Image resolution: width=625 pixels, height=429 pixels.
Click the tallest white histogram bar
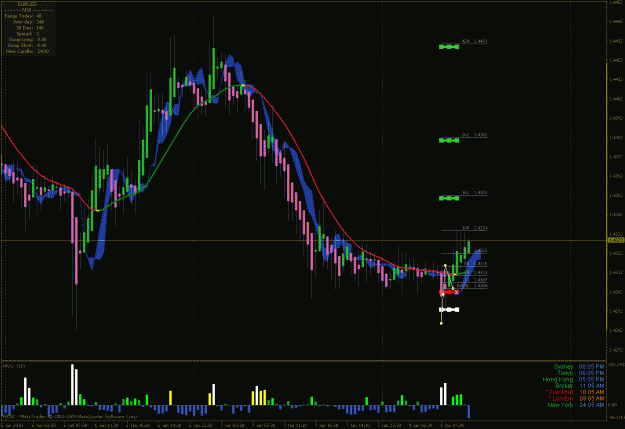(x=72, y=384)
